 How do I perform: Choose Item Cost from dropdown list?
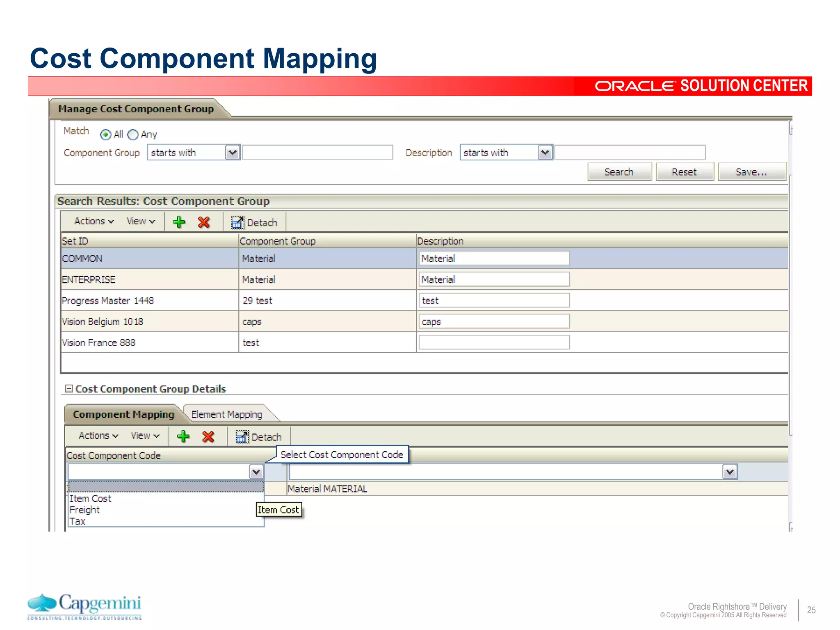[x=165, y=498]
